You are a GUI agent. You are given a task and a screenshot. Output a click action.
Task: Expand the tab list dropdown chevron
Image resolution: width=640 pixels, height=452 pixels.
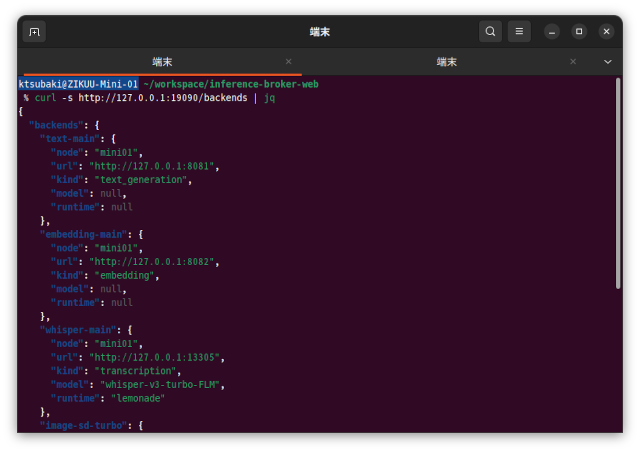[x=608, y=62]
